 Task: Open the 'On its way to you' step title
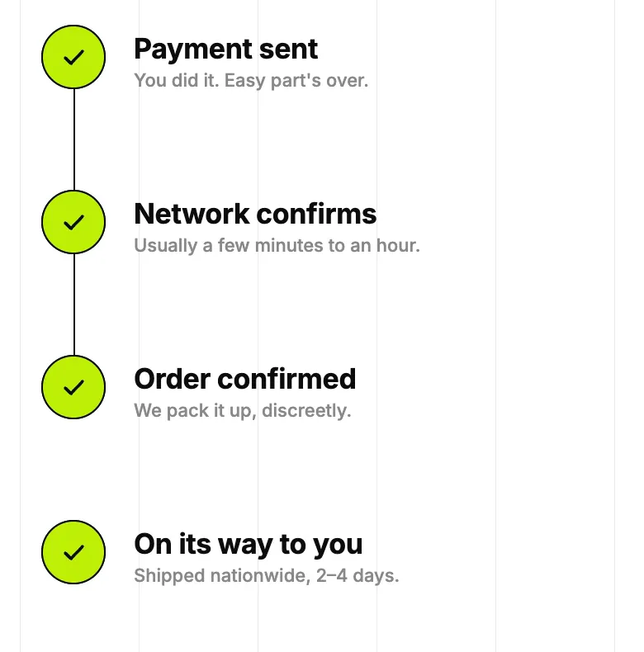249,545
